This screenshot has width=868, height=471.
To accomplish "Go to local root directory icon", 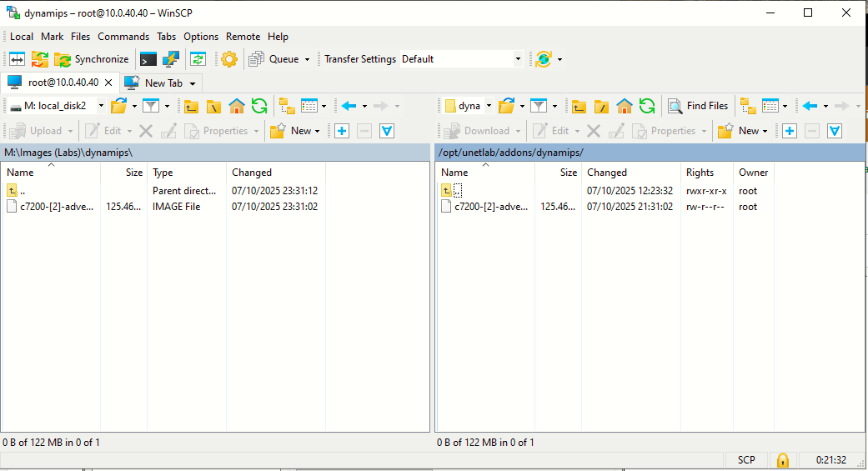I will pyautogui.click(x=213, y=106).
